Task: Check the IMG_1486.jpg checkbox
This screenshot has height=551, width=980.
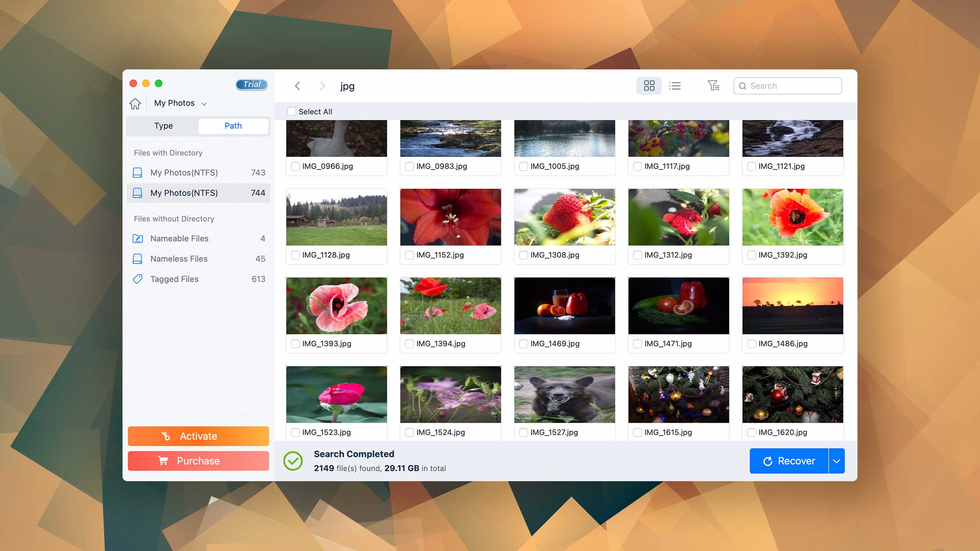Action: [751, 344]
